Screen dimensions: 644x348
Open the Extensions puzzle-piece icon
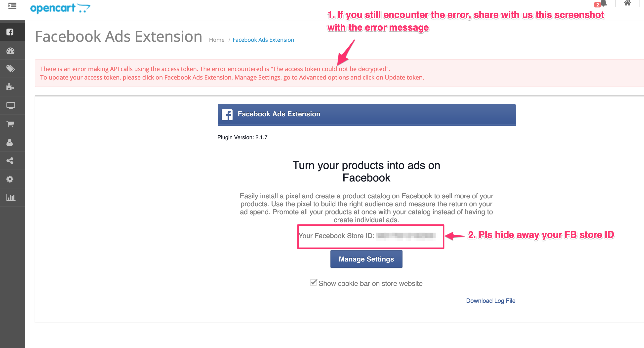[10, 87]
